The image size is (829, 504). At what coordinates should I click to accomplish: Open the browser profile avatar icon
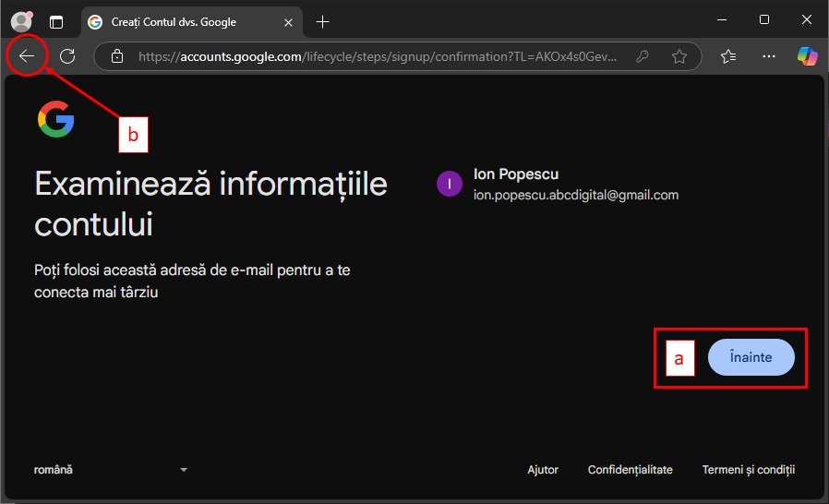[20, 21]
